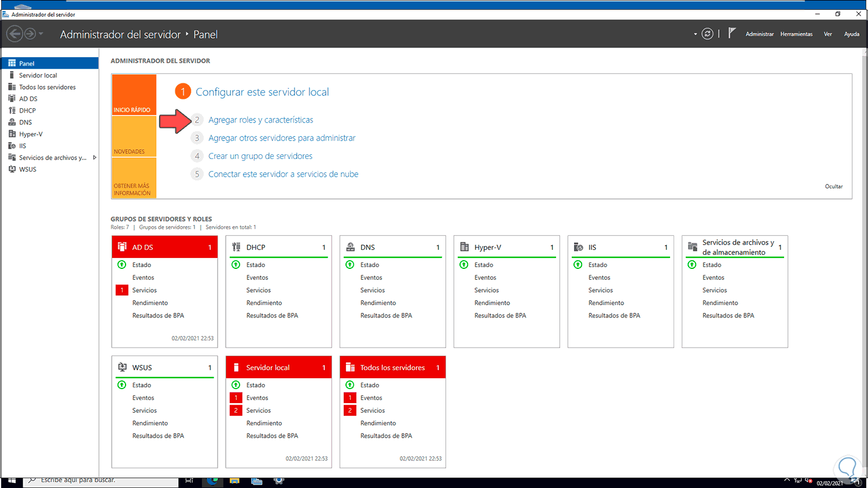The image size is (868, 488).
Task: Click Crear un grupo de servidores
Action: coord(260,156)
